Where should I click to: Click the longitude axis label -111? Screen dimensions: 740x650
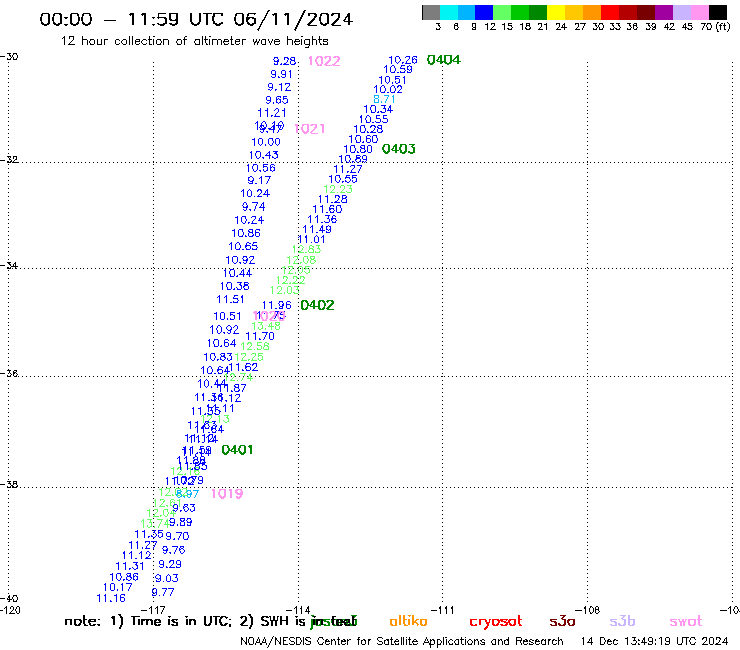pos(443,610)
